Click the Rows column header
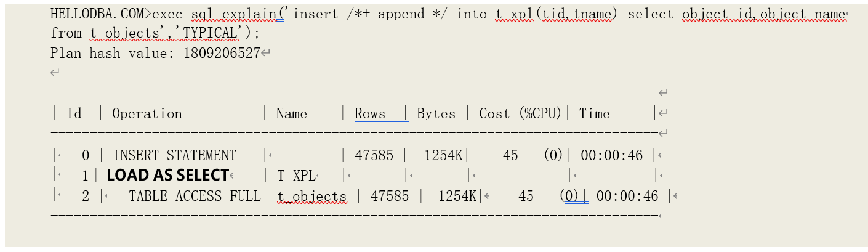This screenshot has height=252, width=868. [370, 114]
